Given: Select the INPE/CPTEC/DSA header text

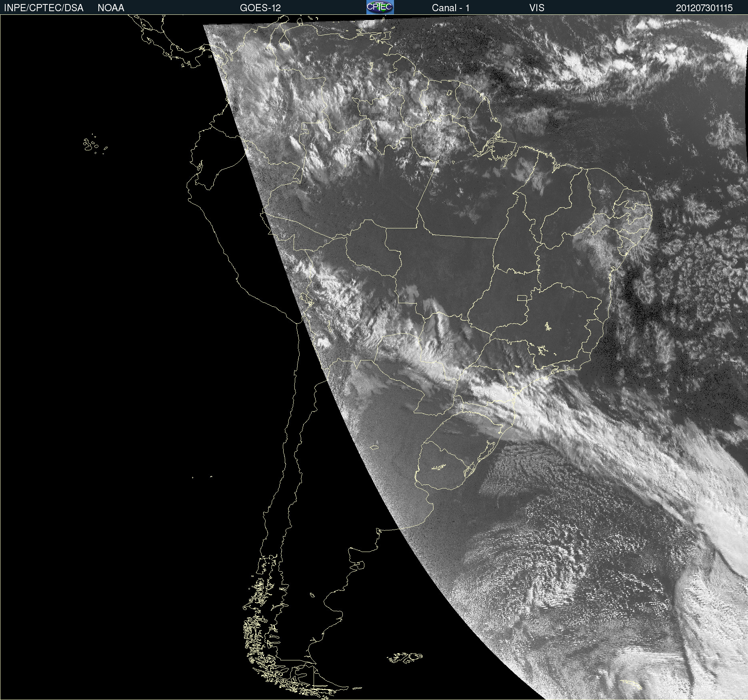Looking at the screenshot, I should pos(44,8).
